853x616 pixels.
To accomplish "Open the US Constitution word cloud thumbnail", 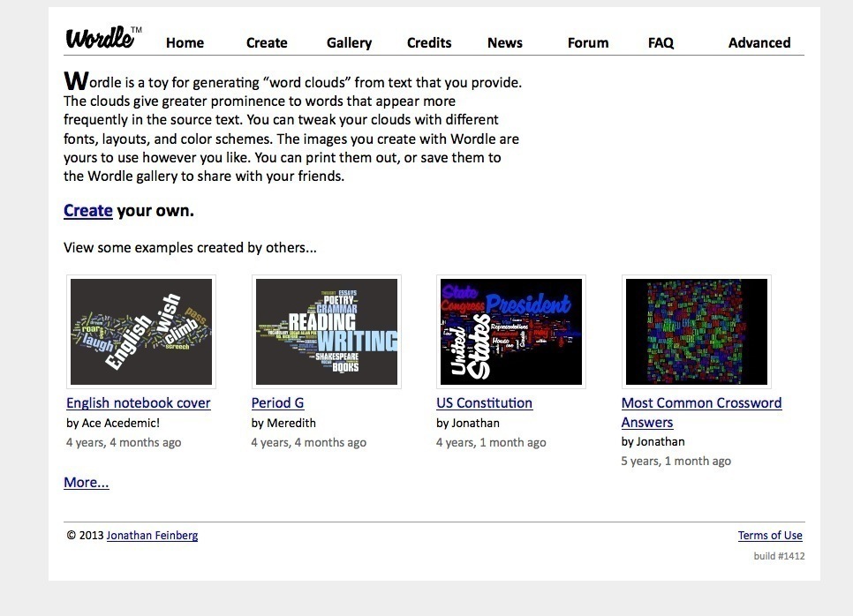I will [x=511, y=332].
